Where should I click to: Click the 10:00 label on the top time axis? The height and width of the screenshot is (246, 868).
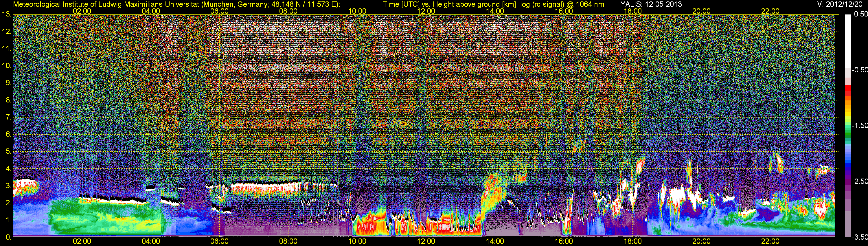(357, 11)
